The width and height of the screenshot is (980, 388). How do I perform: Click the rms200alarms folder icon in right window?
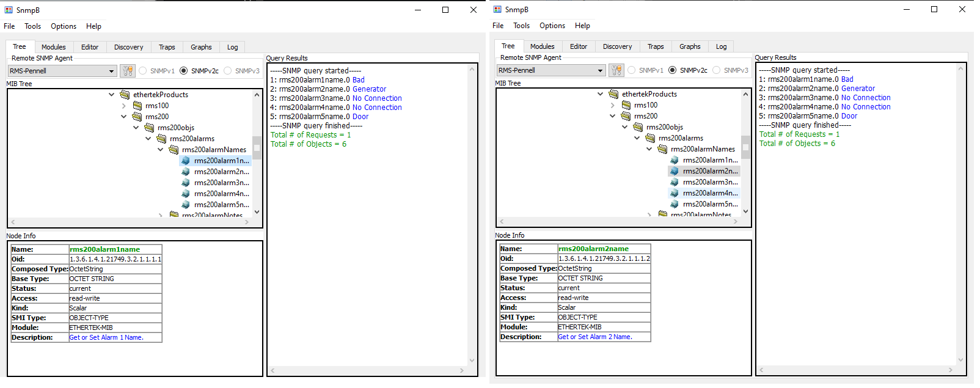click(650, 138)
